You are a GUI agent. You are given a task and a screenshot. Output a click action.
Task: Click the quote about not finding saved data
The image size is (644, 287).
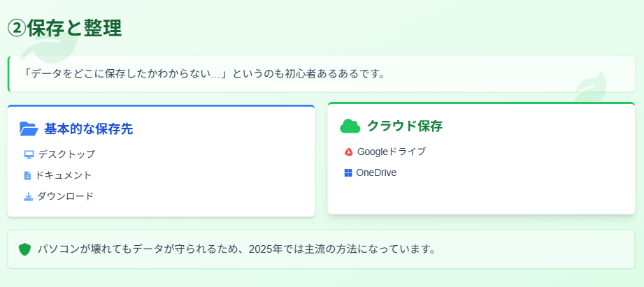coord(203,73)
